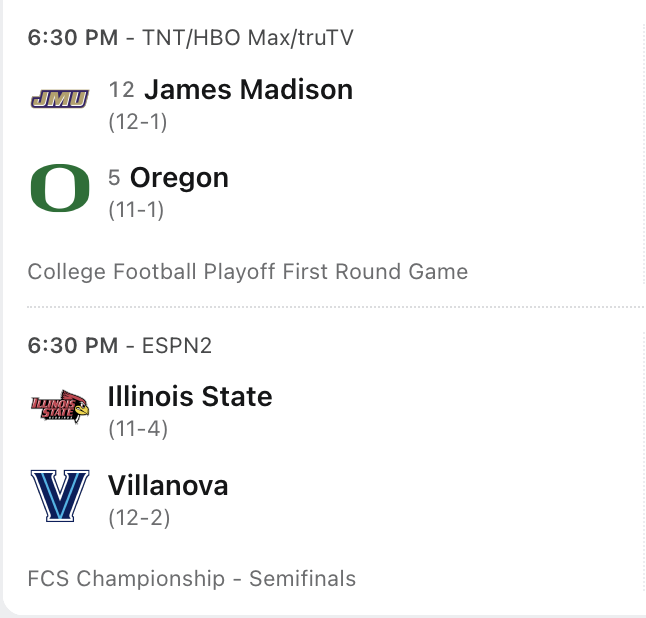This screenshot has height=618, width=646.
Task: Open the James Madison team page
Action: click(x=248, y=90)
